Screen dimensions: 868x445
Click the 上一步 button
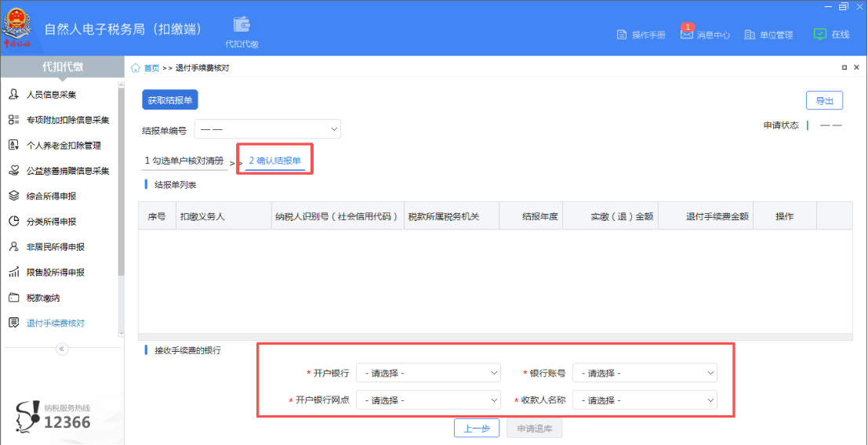477,429
